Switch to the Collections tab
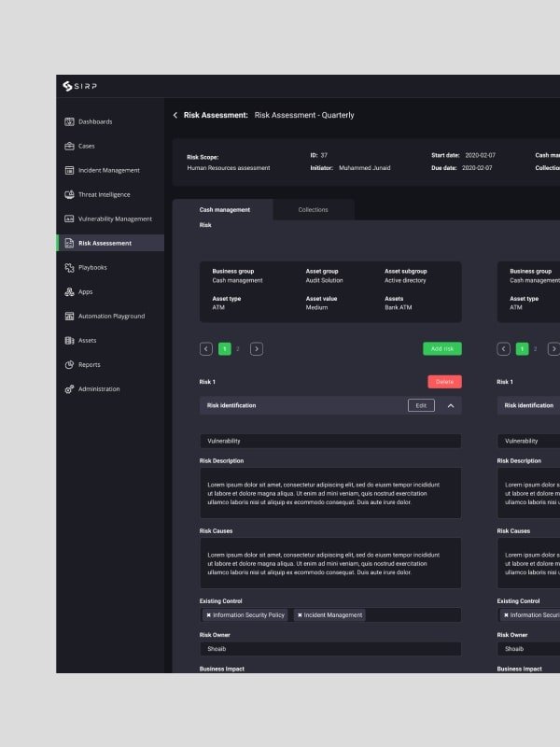560x747 pixels. tap(314, 210)
